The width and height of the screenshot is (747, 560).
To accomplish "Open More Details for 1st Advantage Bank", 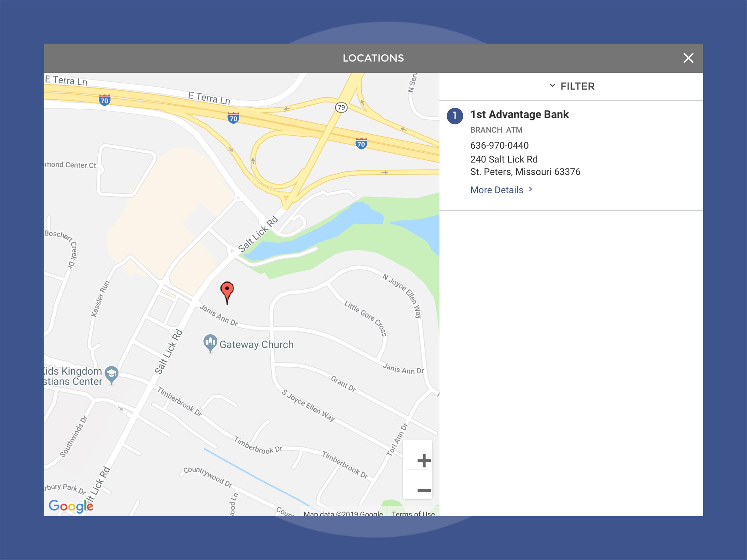I will click(501, 190).
